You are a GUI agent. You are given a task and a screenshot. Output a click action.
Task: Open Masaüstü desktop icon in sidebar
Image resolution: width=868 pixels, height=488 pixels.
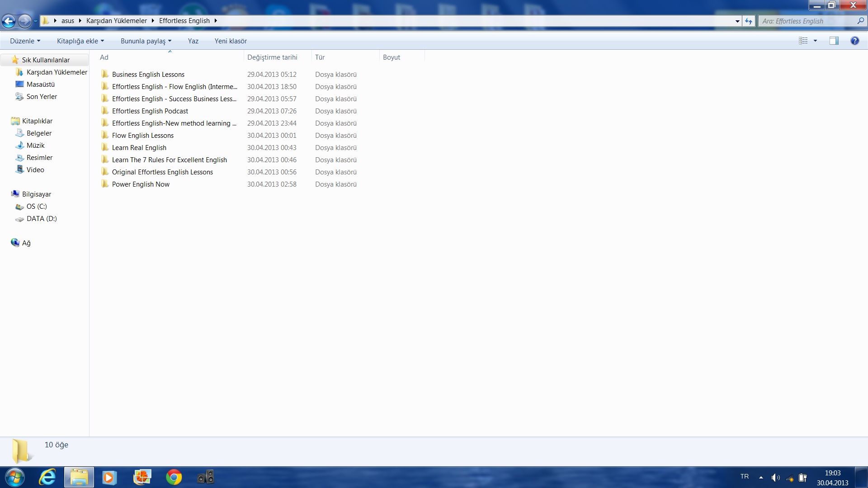click(19, 84)
